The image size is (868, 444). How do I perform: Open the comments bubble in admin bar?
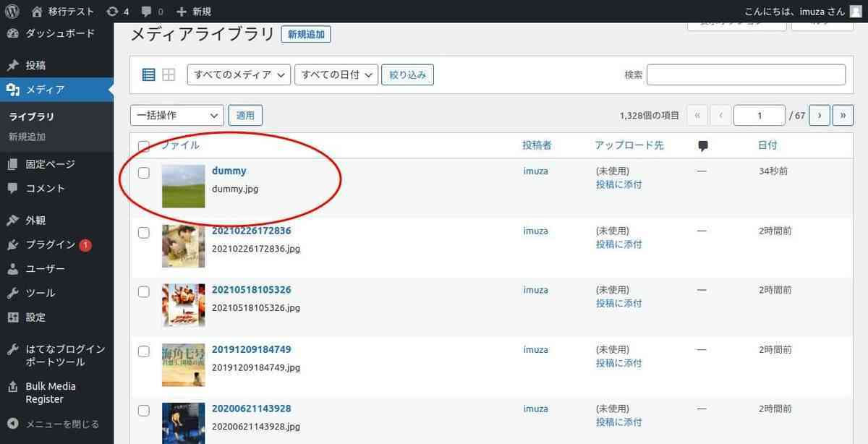pos(147,12)
